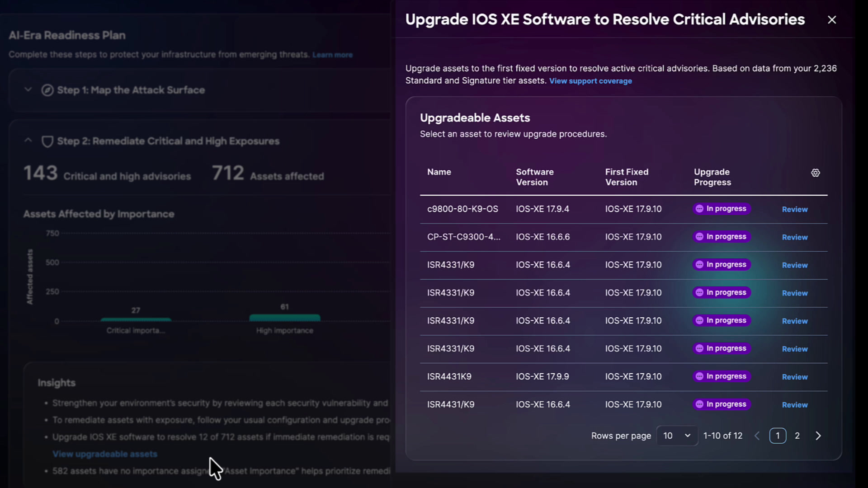The image size is (868, 488).
Task: Close the Upgrade IOS XE Software panel
Action: click(x=832, y=20)
